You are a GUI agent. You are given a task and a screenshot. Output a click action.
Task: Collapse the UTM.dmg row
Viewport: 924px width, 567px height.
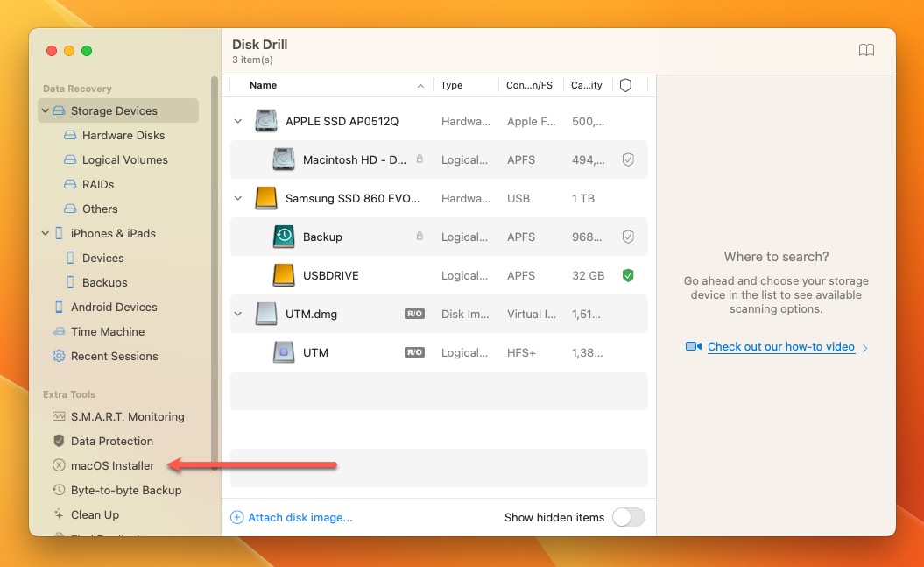[238, 314]
